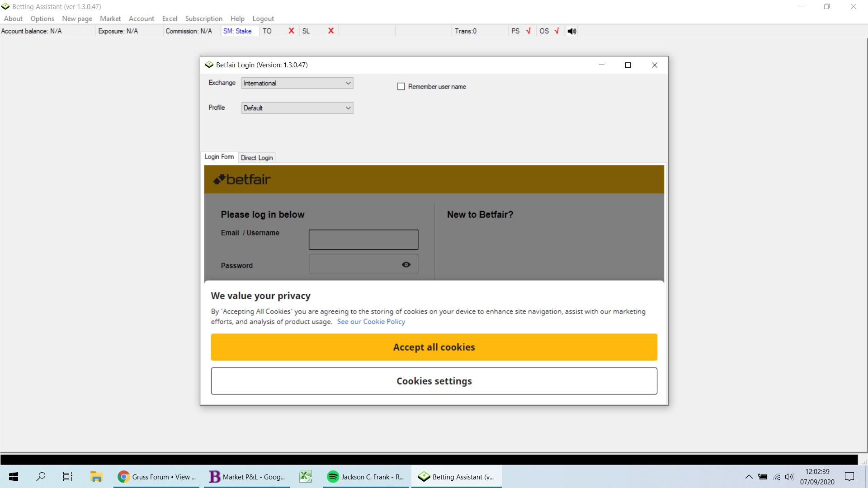Click the Trans:0 status field
This screenshot has width=868, height=488.
pos(466,31)
